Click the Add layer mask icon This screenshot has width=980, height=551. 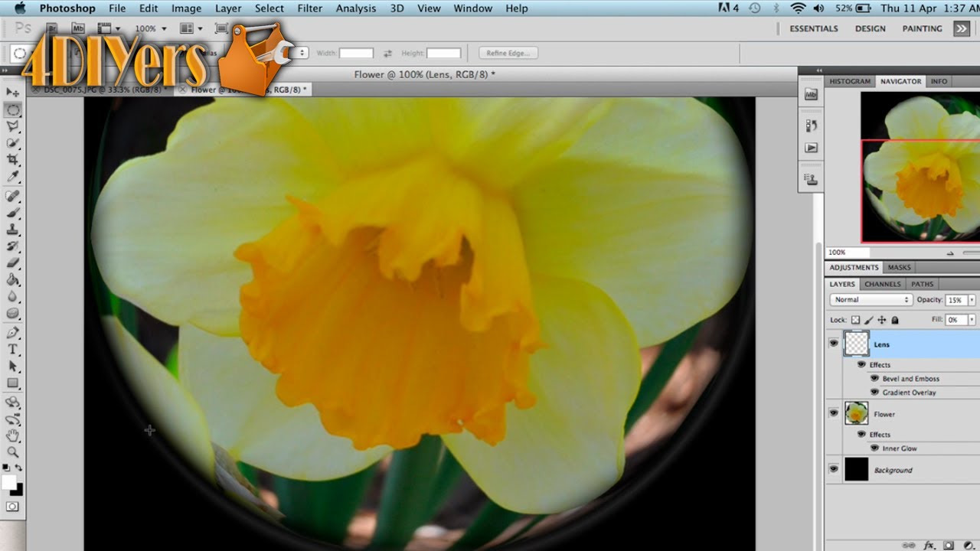pos(949,546)
